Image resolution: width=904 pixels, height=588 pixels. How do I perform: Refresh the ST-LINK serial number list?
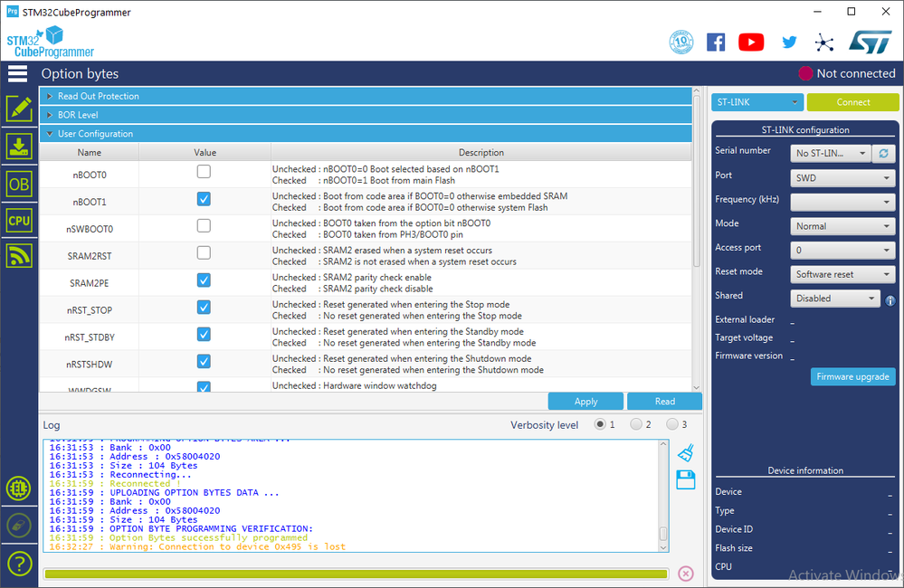click(x=883, y=154)
